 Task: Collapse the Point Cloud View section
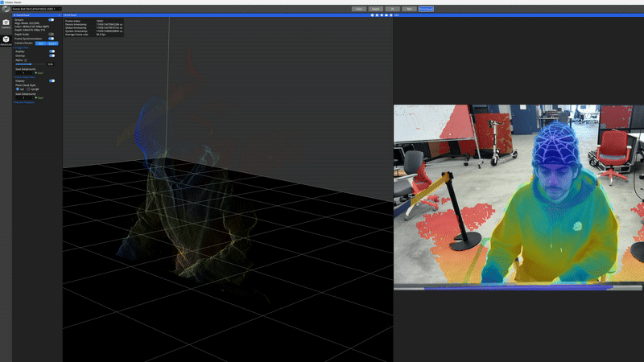pyautogui.click(x=24, y=77)
